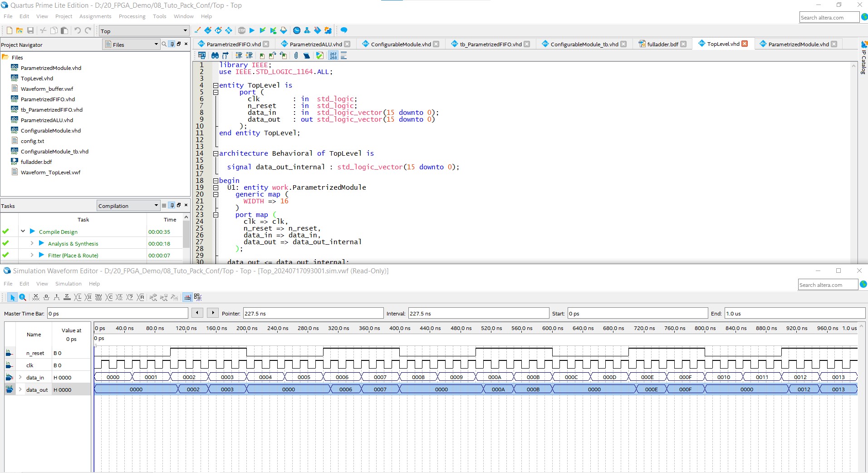Image resolution: width=868 pixels, height=473 pixels.
Task: Click the Stop Processing icon
Action: (242, 30)
